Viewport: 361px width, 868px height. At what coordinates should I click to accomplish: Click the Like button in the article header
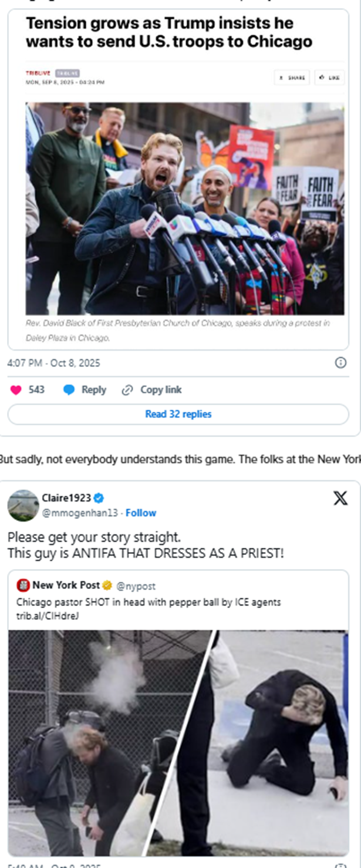330,78
